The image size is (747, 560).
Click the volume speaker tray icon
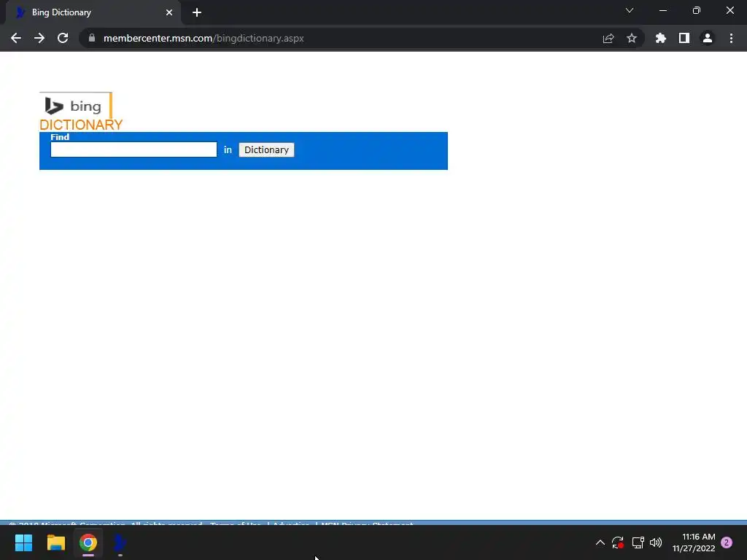(656, 542)
